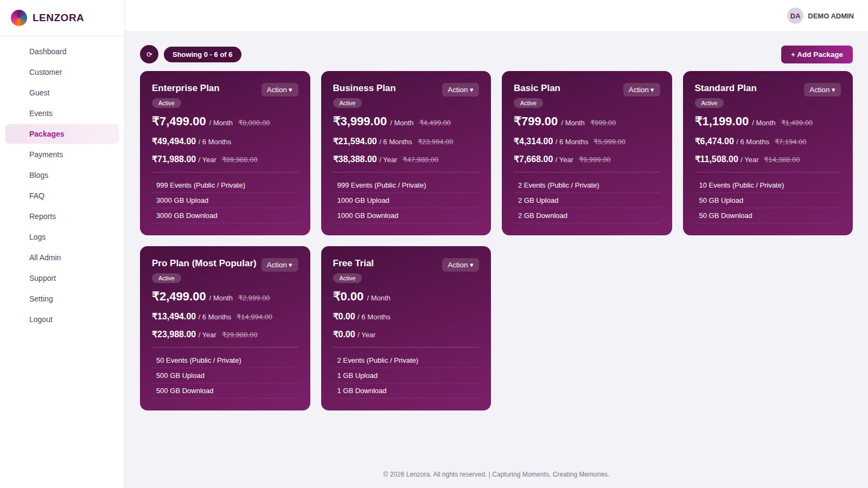Open the DA user avatar
Screen dimensions: 868x488
pos(795,16)
